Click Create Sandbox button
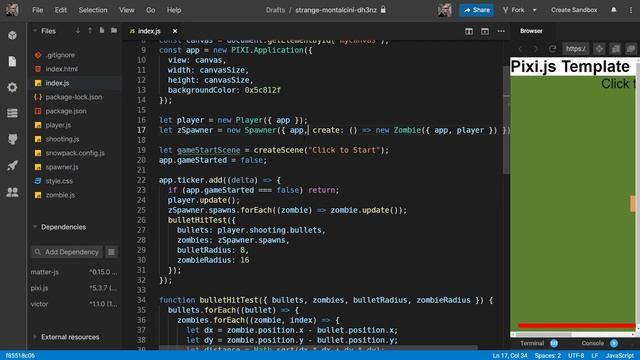The image size is (640, 360). (574, 10)
